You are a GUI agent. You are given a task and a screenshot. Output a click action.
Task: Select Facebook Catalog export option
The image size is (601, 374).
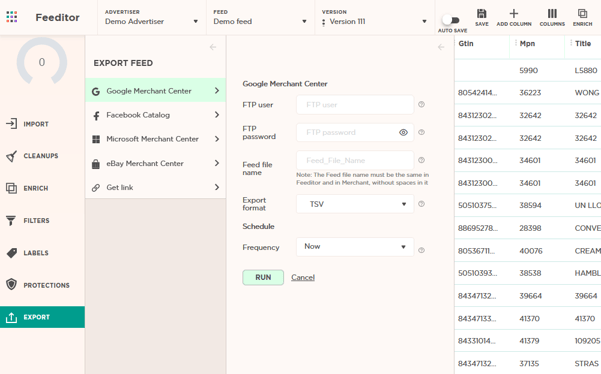pyautogui.click(x=155, y=115)
